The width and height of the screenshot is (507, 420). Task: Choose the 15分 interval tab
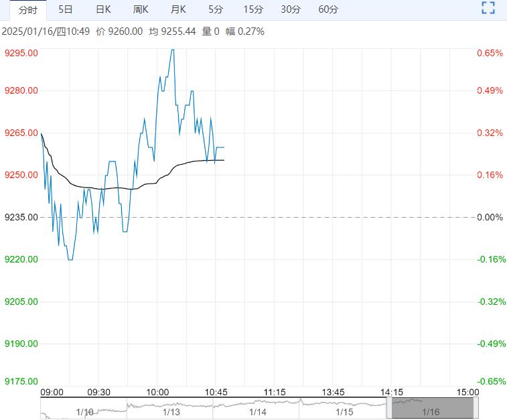pyautogui.click(x=253, y=9)
